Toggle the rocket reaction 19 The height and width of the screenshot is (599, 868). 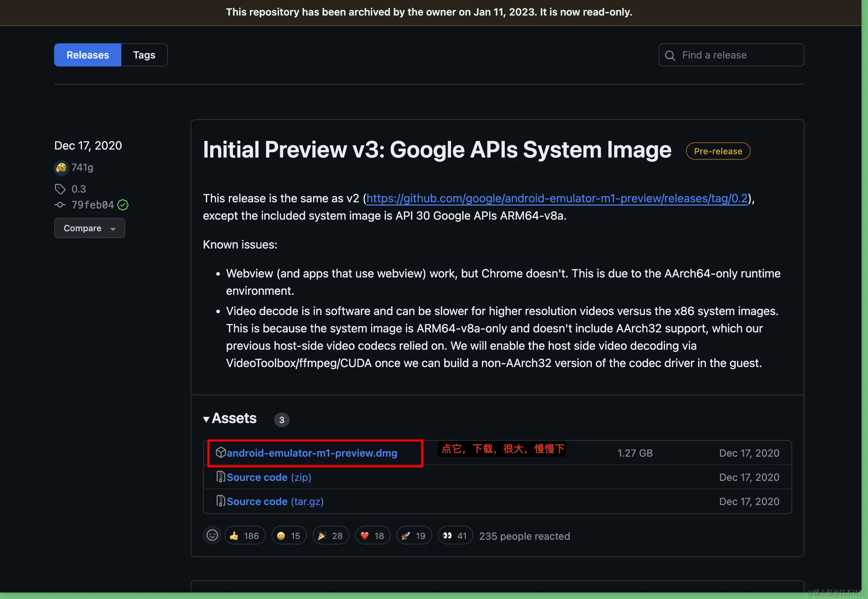click(413, 535)
